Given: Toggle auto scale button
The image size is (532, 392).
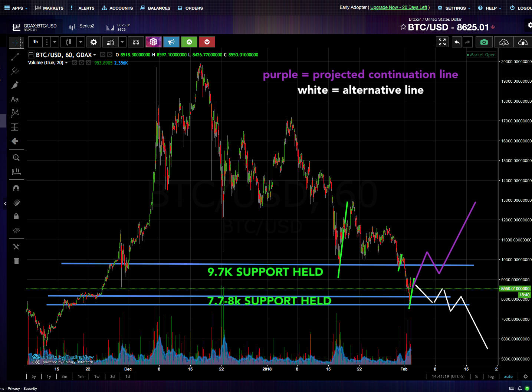Looking at the screenshot, I should (x=508, y=376).
